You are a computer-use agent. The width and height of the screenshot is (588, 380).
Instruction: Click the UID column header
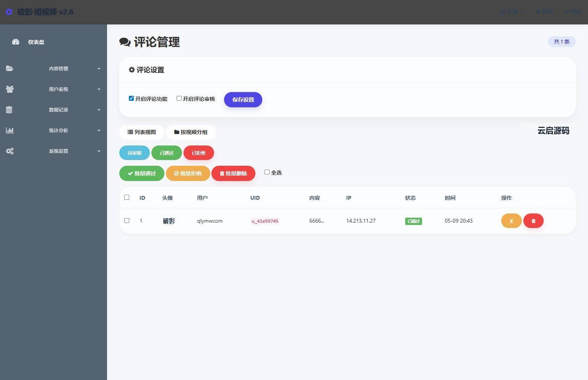[x=255, y=198]
